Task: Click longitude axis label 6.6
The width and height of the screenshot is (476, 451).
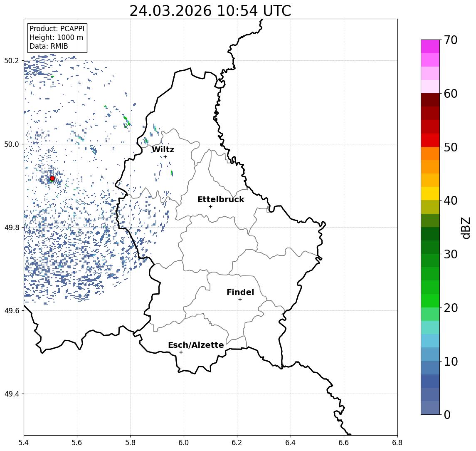Action: tap(344, 443)
